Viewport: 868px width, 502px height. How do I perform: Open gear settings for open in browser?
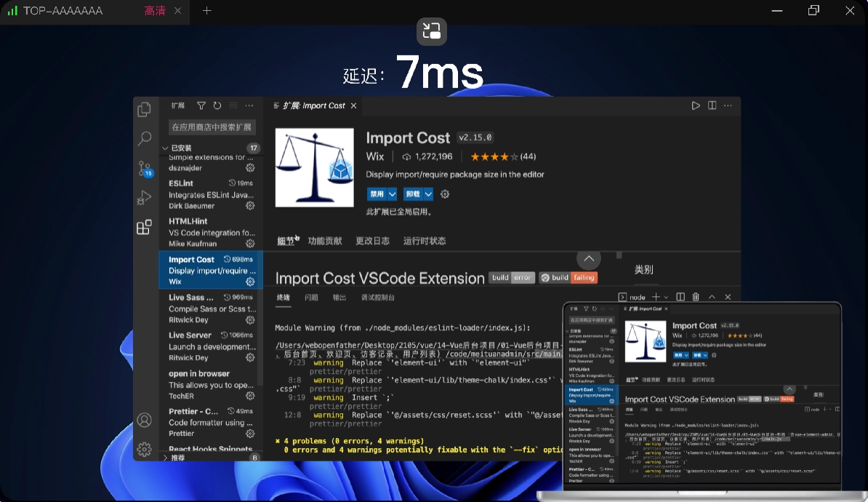coord(250,396)
